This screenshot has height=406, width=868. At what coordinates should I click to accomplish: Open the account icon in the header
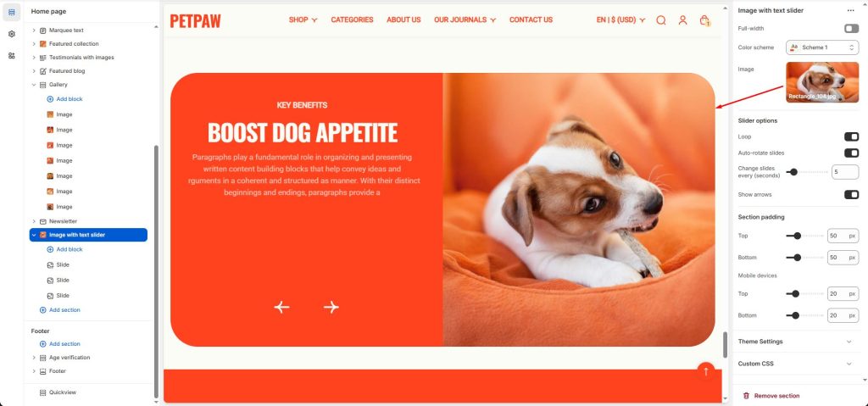point(682,20)
